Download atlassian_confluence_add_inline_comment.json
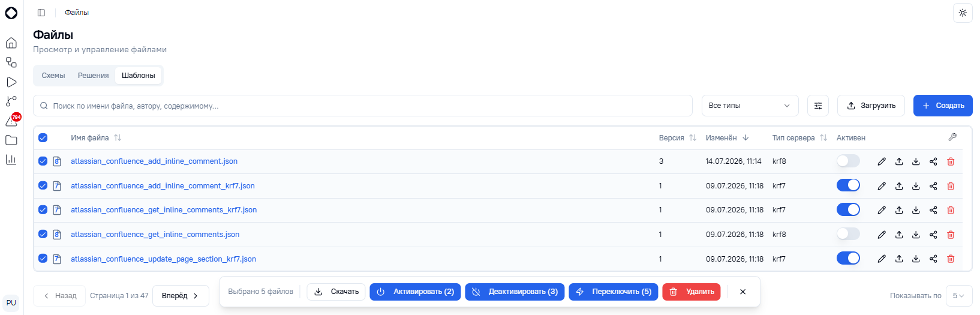Image resolution: width=980 pixels, height=315 pixels. pos(916,161)
